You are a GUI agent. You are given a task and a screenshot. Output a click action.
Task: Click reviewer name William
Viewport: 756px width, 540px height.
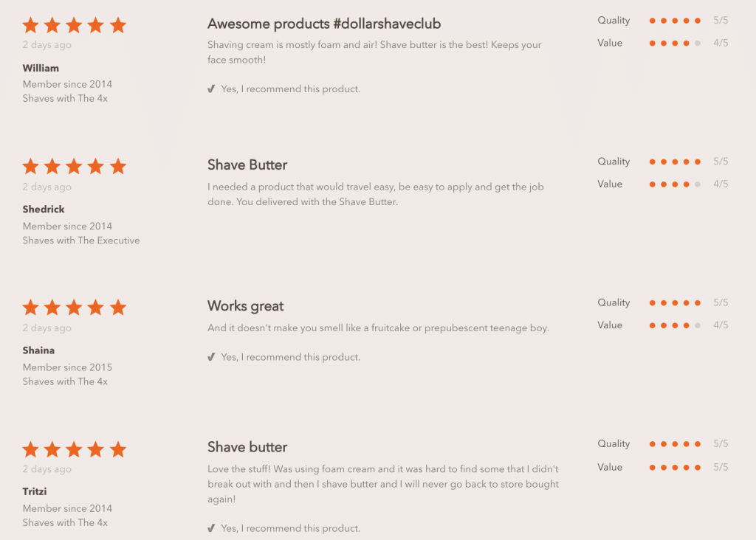click(41, 68)
